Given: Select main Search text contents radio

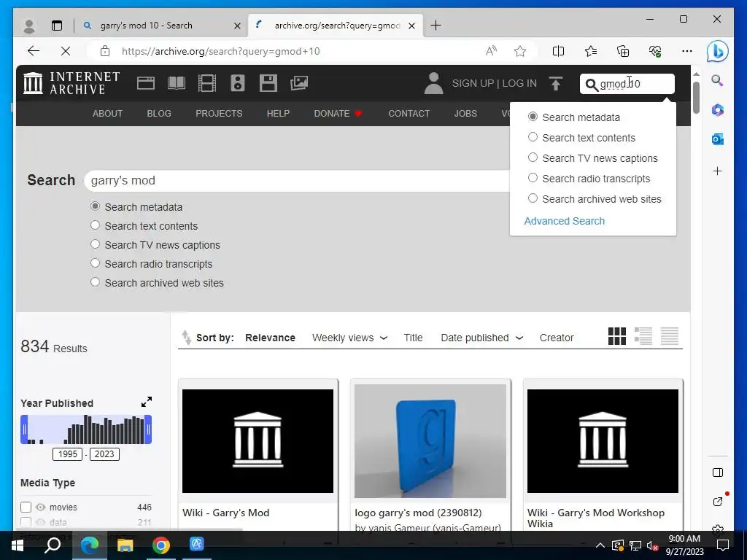Looking at the screenshot, I should [x=96, y=225].
